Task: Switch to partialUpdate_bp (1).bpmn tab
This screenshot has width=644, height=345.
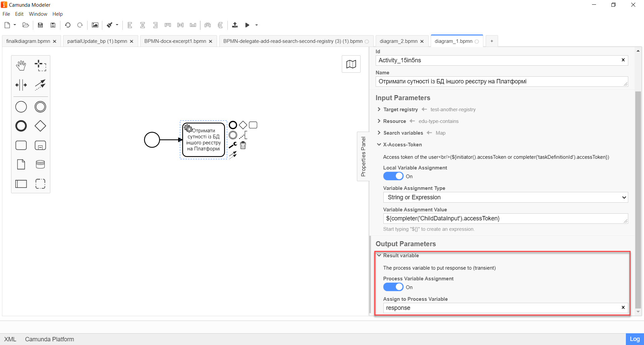Action: point(97,41)
